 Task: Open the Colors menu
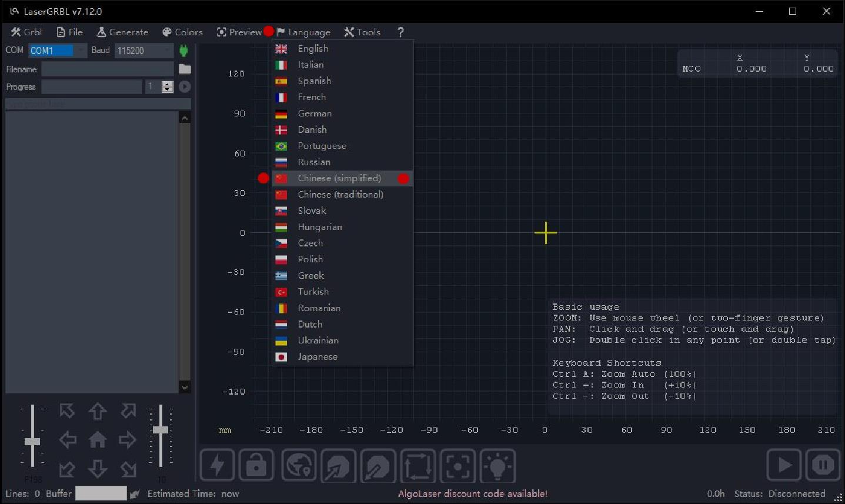tap(182, 32)
